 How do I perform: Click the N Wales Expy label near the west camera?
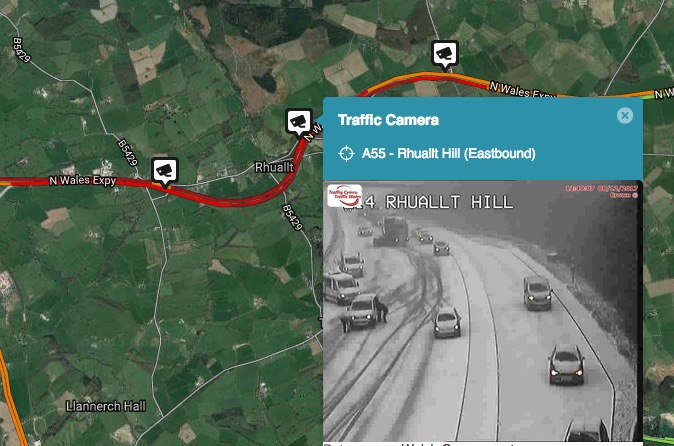pos(83,180)
